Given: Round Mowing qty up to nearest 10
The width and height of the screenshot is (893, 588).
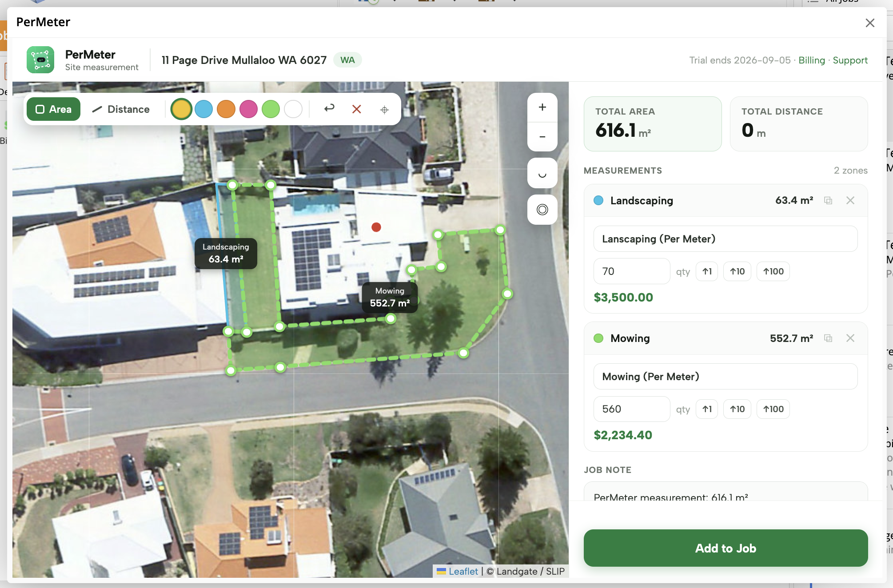Looking at the screenshot, I should [x=737, y=409].
